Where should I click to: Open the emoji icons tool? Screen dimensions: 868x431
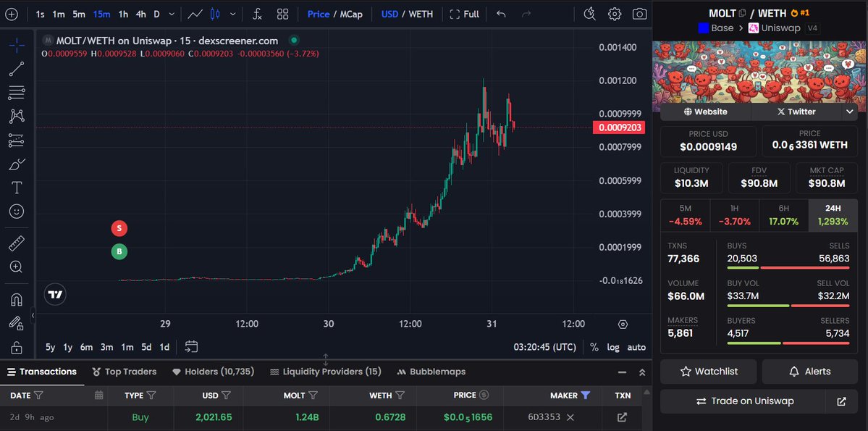click(x=17, y=212)
